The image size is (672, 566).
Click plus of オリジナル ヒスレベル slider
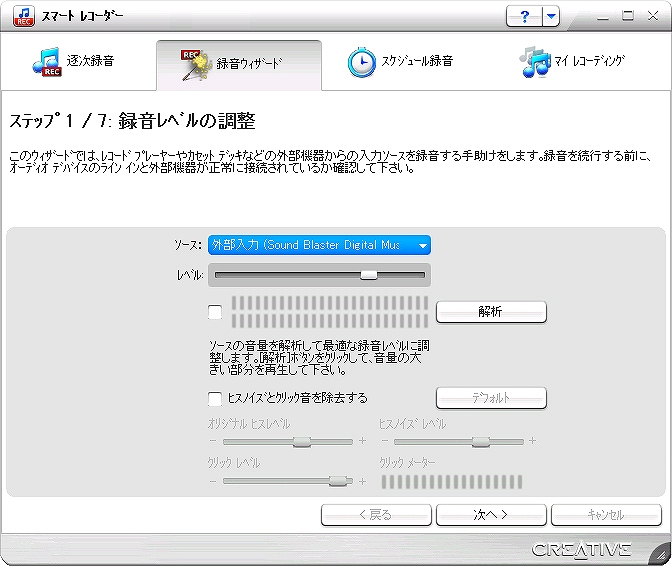(363, 441)
